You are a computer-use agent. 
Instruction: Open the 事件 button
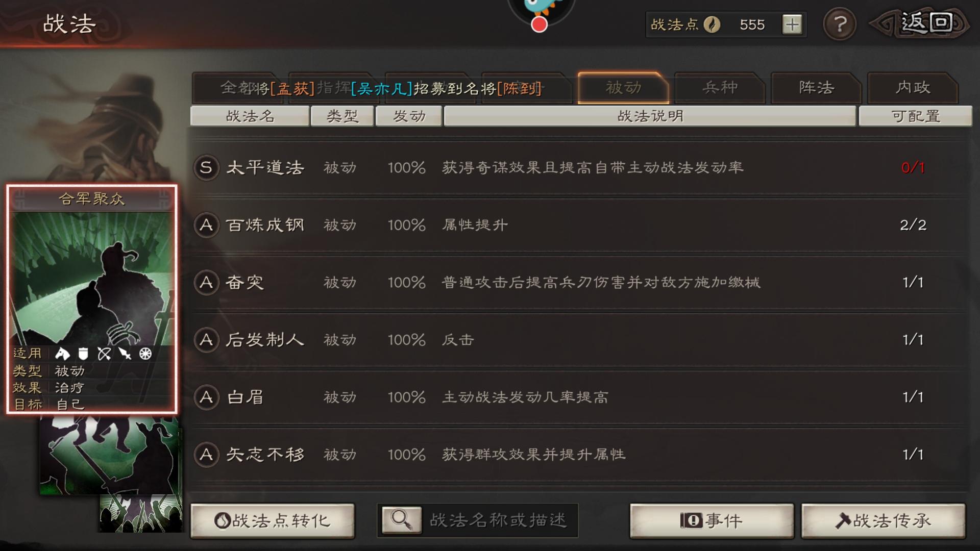pyautogui.click(x=712, y=521)
